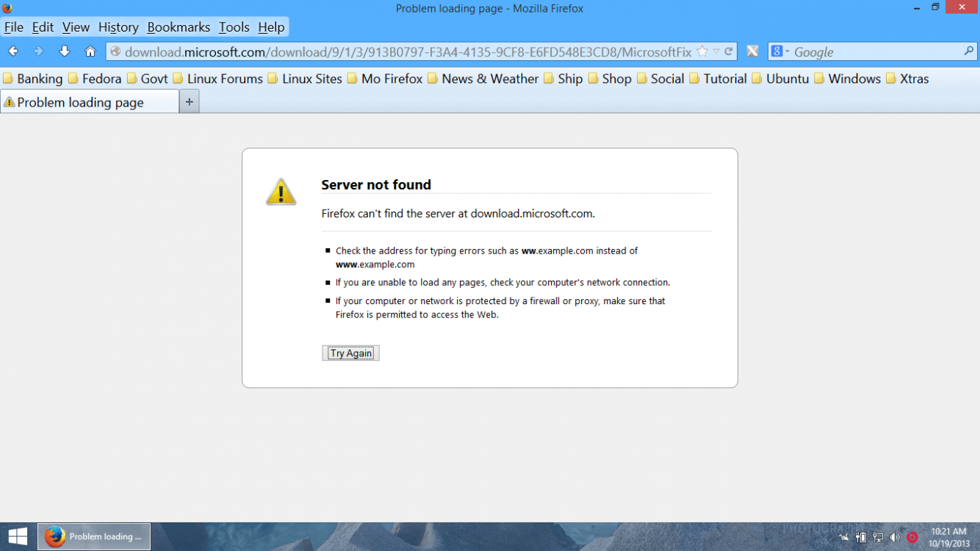Open the Tutorial bookmarks folder
980x551 pixels.
click(718, 79)
